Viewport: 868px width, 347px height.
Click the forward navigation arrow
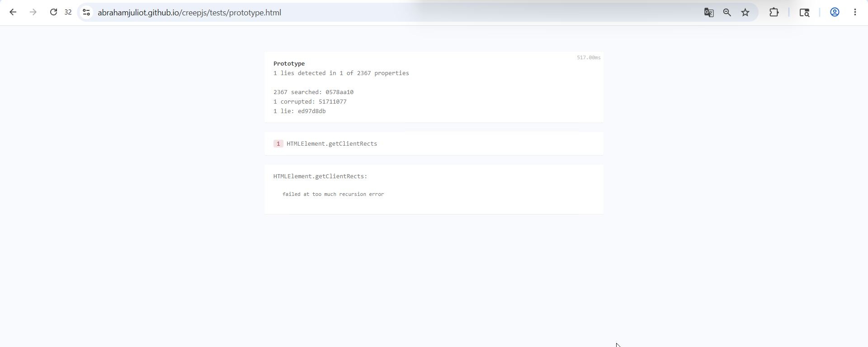pos(33,13)
